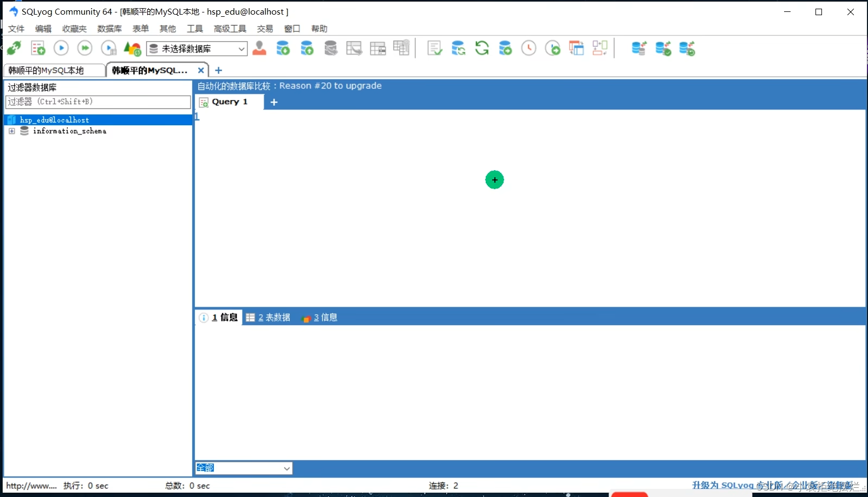This screenshot has height=497, width=868.
Task: Click the Execute All Queries double-arrow icon
Action: tap(85, 48)
